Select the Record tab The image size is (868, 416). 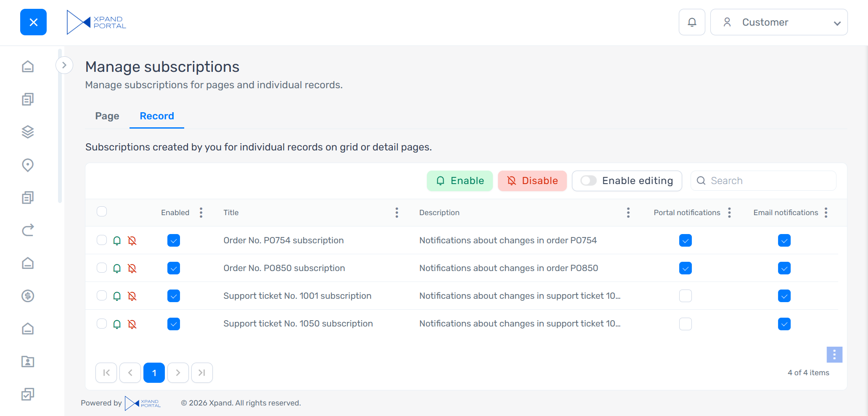[x=157, y=116]
